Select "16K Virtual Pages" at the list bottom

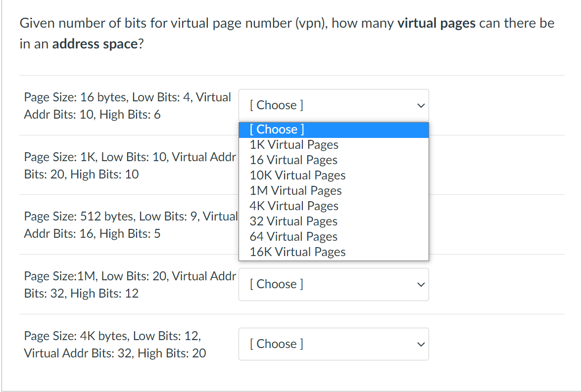pos(296,252)
